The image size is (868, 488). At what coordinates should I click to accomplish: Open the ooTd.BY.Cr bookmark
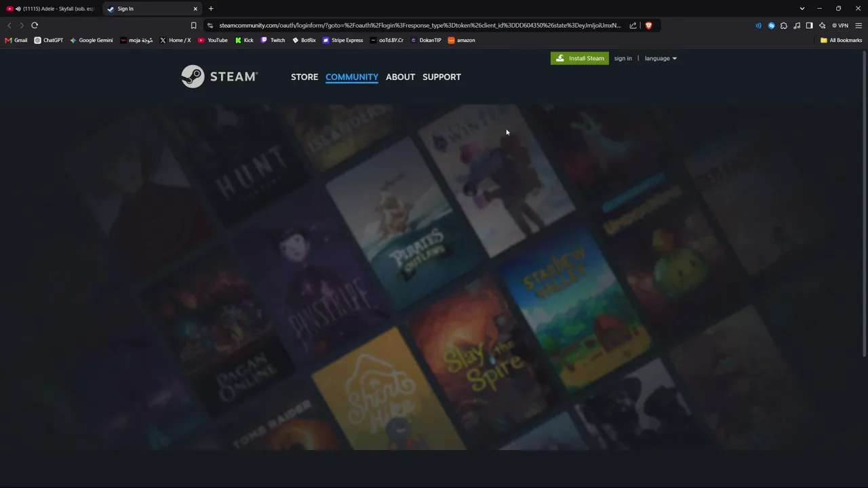tap(387, 40)
